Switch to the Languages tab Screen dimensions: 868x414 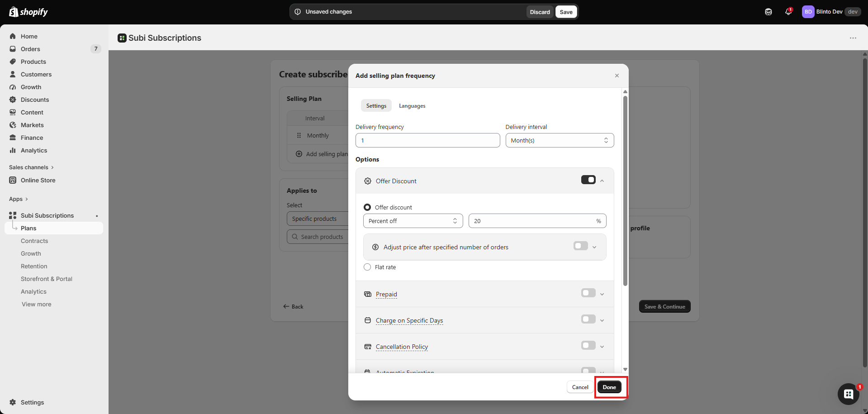pyautogui.click(x=412, y=106)
